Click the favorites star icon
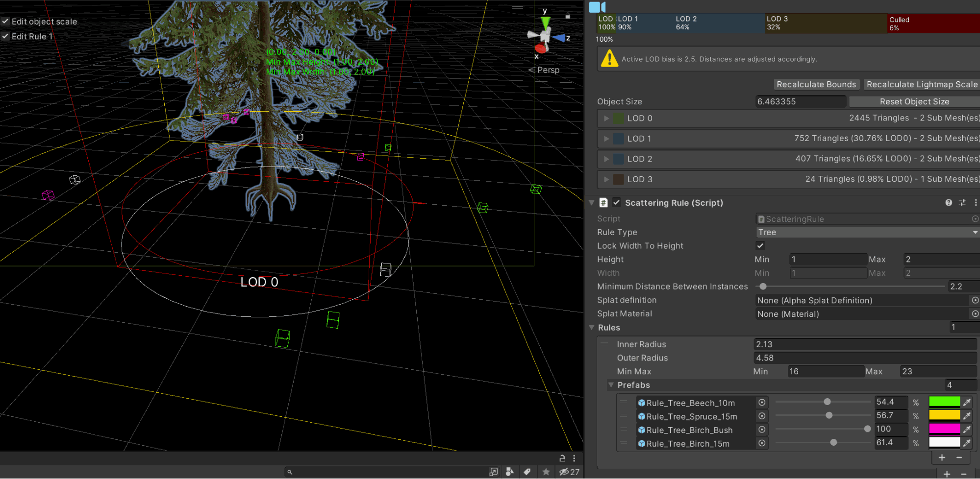Image resolution: width=980 pixels, height=479 pixels. (x=546, y=472)
